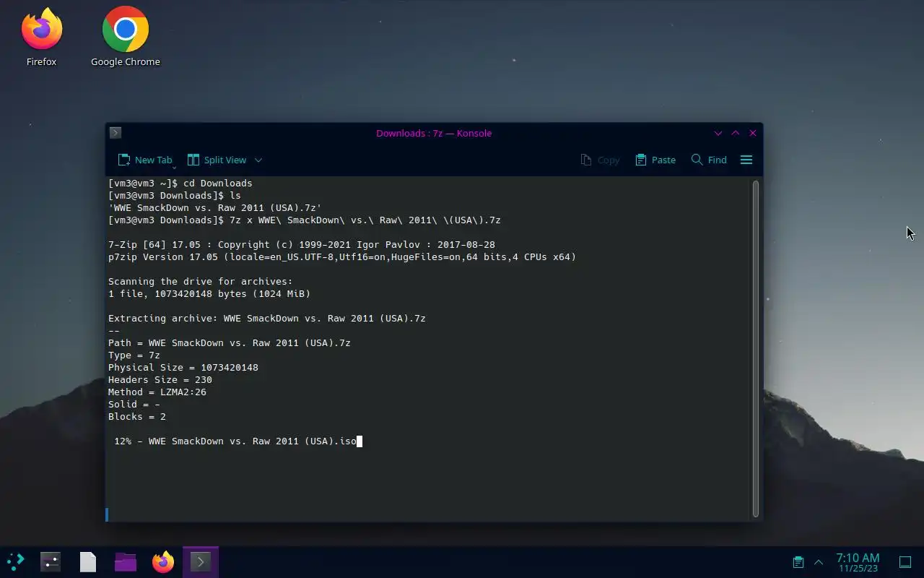924x578 pixels.
Task: Click the show desktop button in taskbar
Action: coord(905,562)
